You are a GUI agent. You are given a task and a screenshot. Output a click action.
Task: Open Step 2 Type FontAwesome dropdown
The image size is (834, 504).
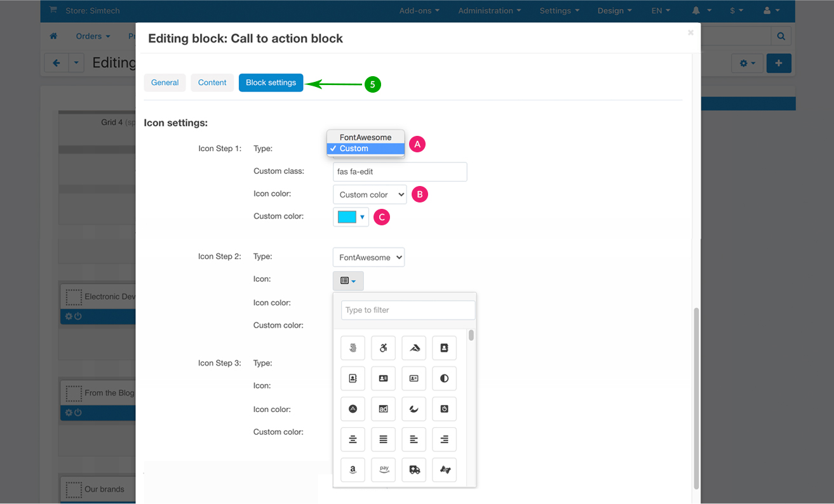pos(368,257)
